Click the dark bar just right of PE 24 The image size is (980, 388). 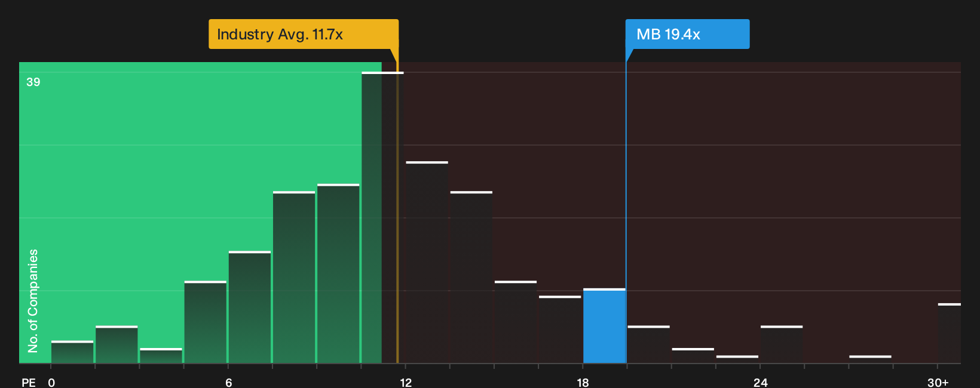click(782, 344)
